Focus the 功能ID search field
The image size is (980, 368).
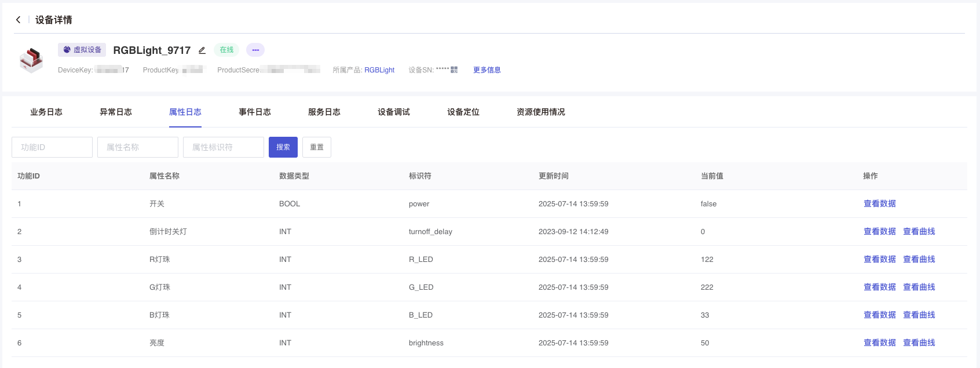click(x=52, y=147)
